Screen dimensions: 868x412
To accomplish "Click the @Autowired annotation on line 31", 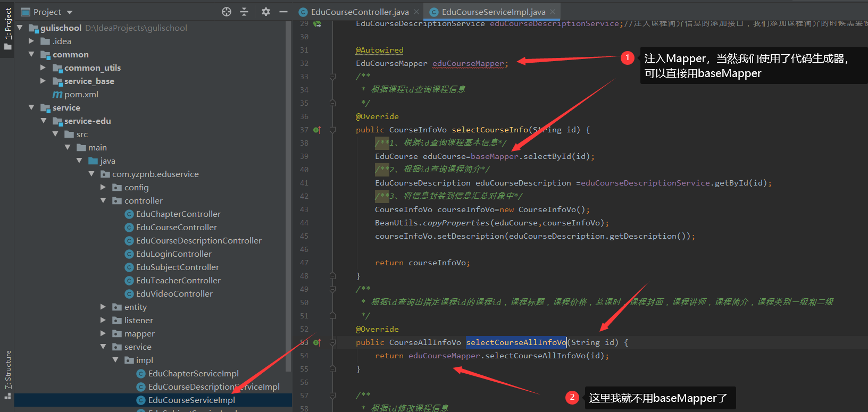I will coord(380,50).
